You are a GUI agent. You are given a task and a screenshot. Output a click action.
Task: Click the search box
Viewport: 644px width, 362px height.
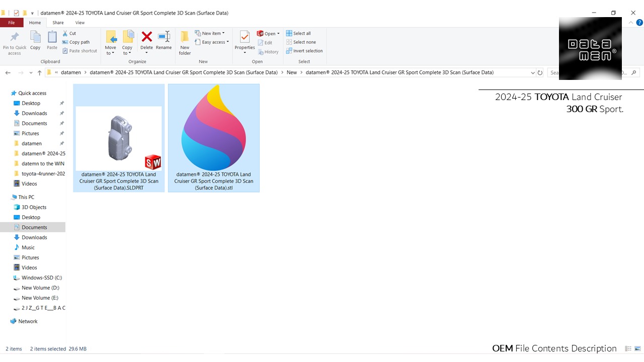[593, 72]
